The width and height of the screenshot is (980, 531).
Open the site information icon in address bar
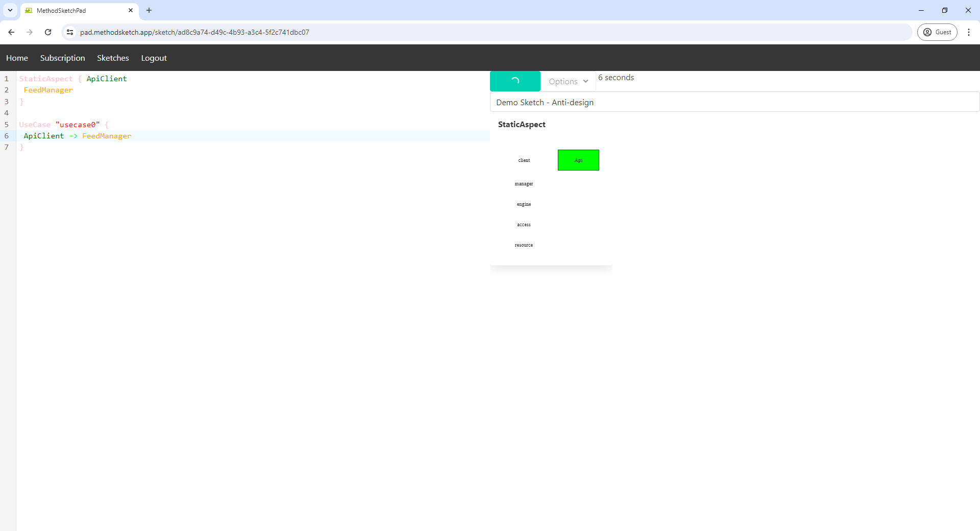(x=70, y=32)
